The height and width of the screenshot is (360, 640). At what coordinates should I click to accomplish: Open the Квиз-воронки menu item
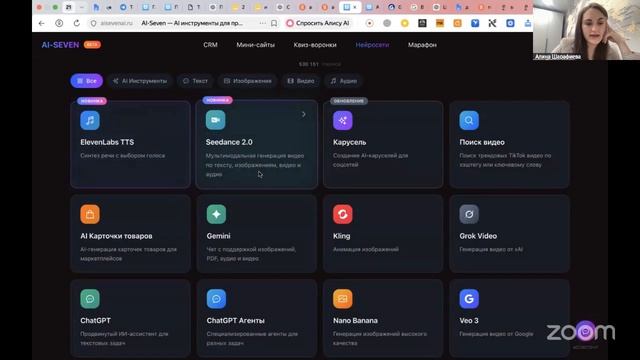315,45
